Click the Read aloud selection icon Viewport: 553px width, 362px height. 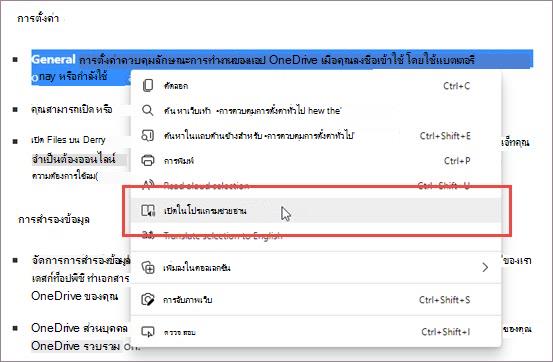point(148,185)
